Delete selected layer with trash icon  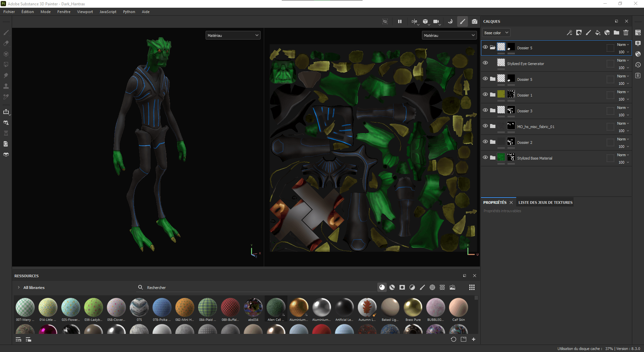click(626, 33)
